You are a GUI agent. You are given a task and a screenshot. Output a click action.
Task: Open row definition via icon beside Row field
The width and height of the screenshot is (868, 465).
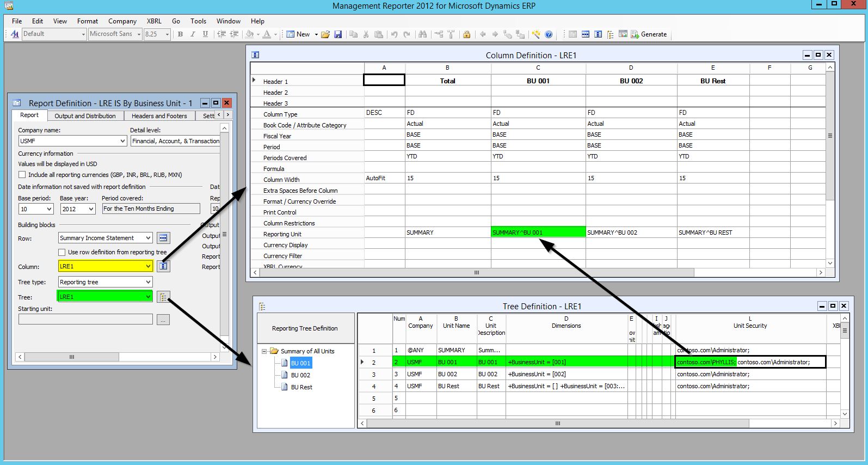163,238
